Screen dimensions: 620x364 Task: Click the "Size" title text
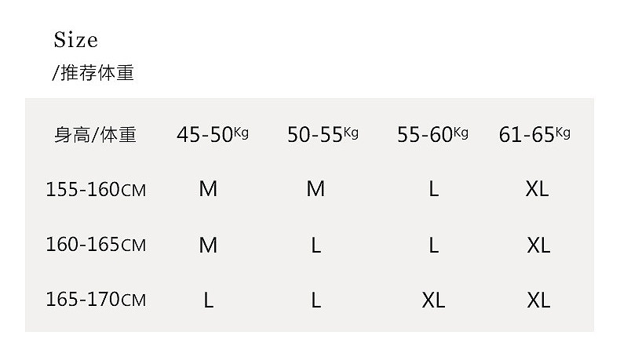pos(76,40)
